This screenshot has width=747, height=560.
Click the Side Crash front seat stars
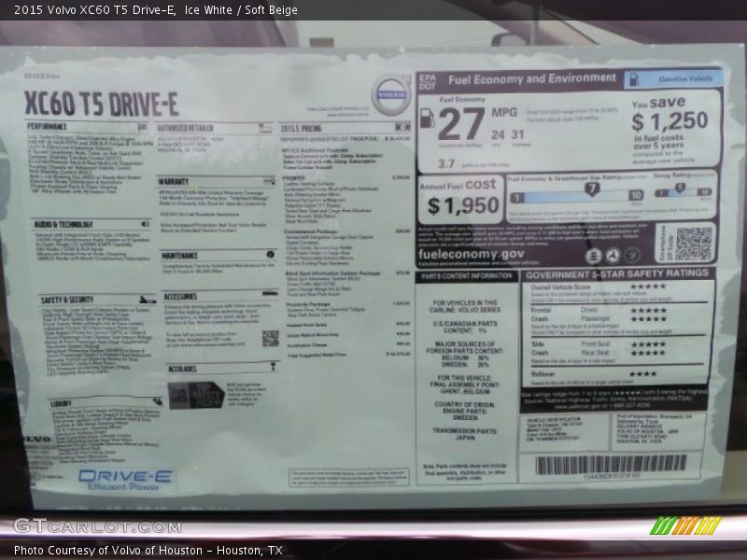pyautogui.click(x=648, y=344)
